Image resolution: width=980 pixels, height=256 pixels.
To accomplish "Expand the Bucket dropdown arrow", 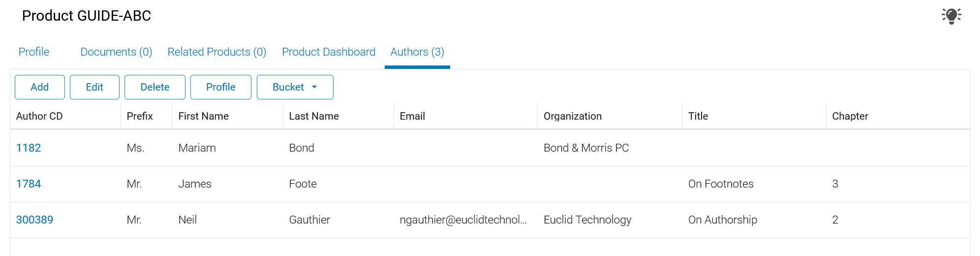I will pos(314,87).
